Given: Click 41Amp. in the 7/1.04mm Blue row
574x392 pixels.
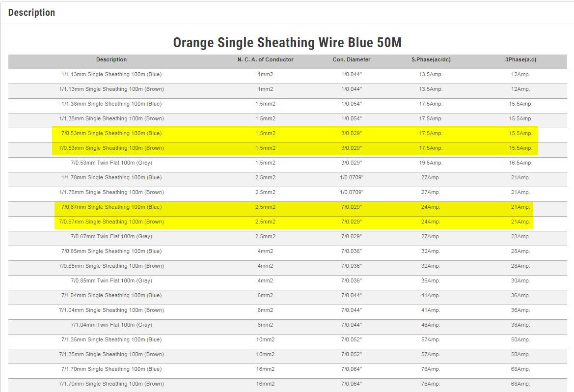Looking at the screenshot, I should (431, 295).
